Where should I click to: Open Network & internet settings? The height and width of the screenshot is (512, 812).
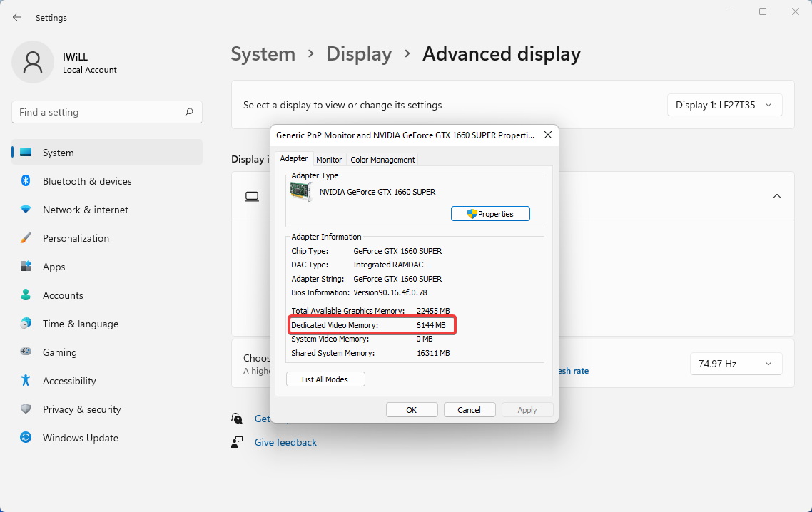tap(83, 210)
